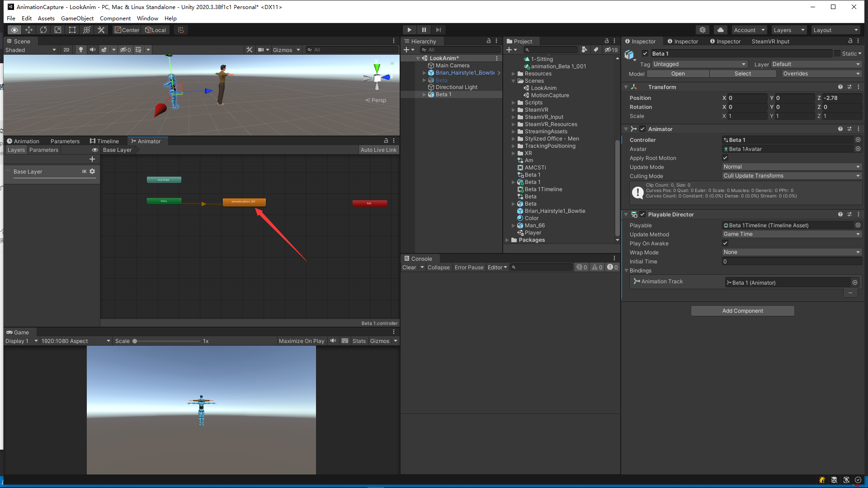Open the Culling Mode dropdown
The image size is (868, 488).
tap(791, 176)
